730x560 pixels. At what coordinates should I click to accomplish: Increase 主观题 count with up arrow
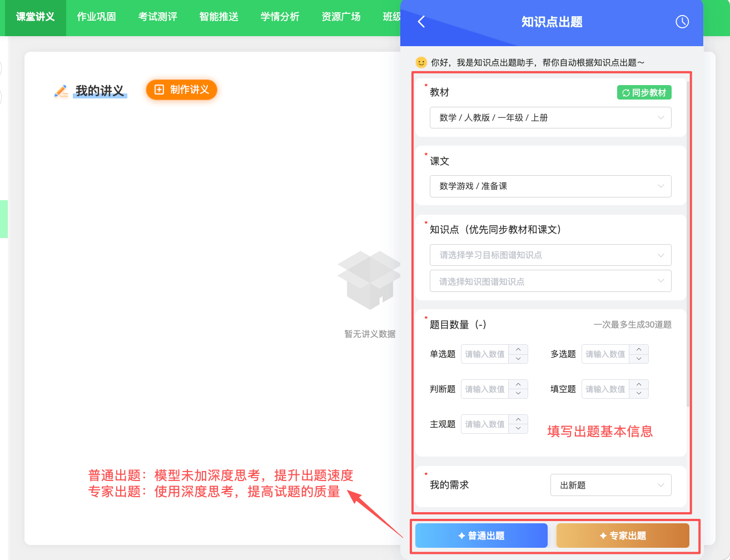(518, 419)
